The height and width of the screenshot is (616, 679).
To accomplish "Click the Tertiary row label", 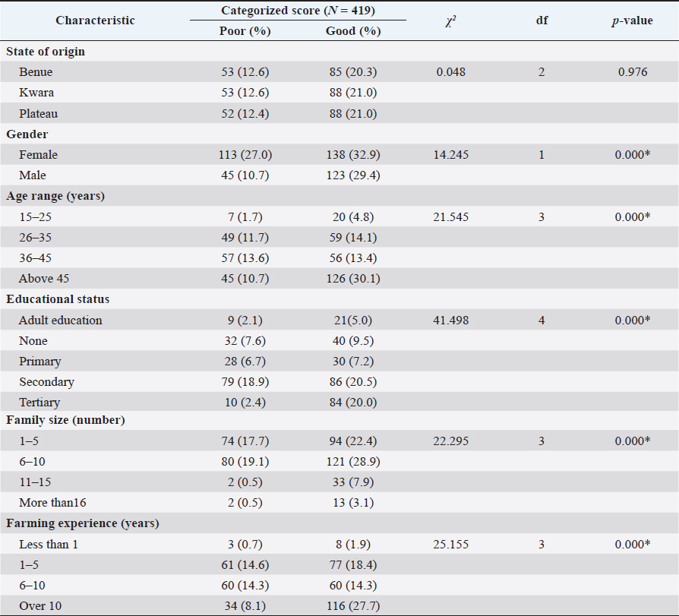I will pos(39,403).
